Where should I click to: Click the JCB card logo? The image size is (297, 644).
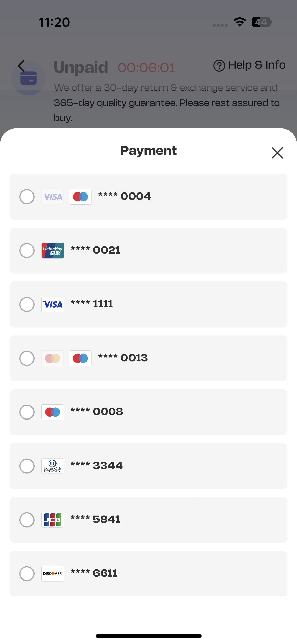(53, 520)
